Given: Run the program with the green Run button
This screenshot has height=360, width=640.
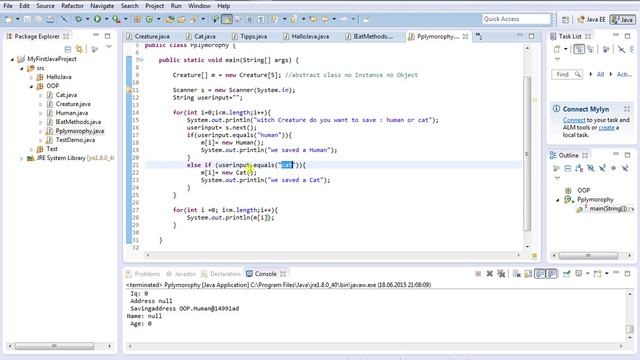Looking at the screenshot, I should click(x=97, y=19).
